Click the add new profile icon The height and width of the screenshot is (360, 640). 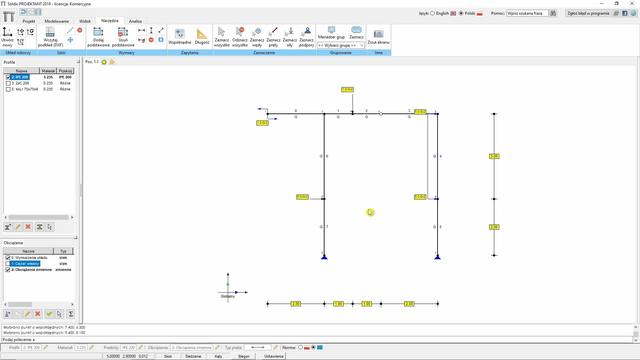tap(8, 227)
